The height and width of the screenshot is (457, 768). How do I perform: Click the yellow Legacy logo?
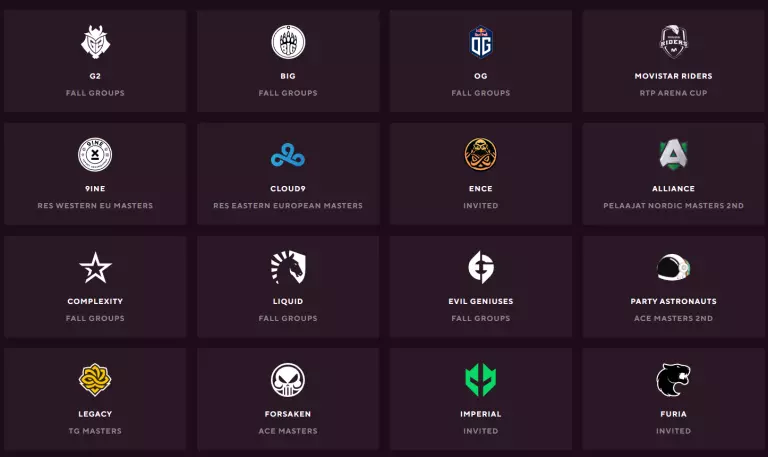[x=95, y=380]
